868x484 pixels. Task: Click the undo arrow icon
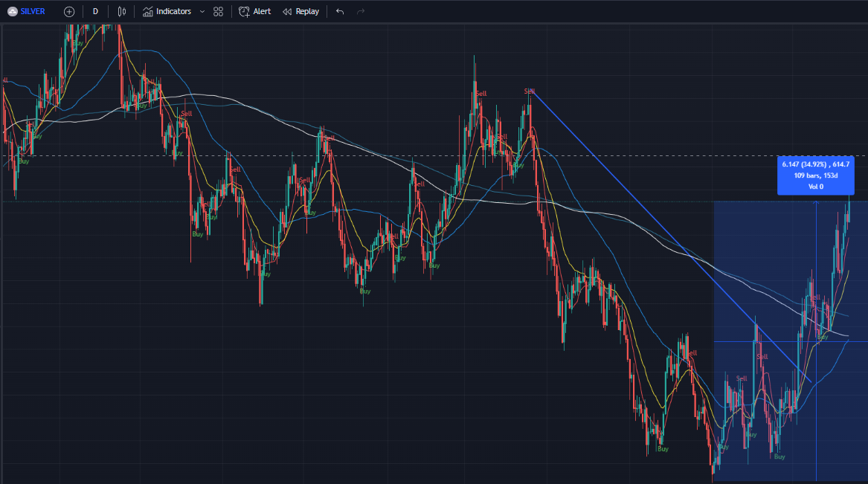pyautogui.click(x=339, y=11)
